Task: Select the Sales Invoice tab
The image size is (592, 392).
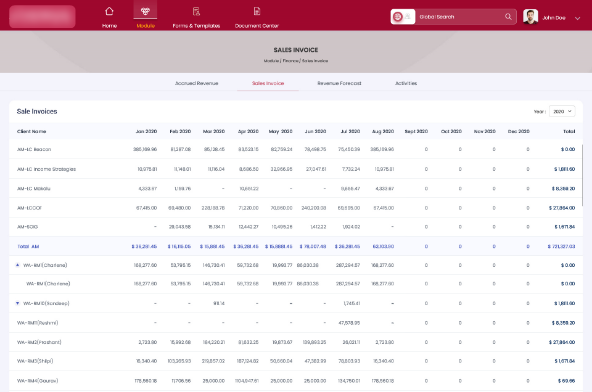Action: point(268,83)
